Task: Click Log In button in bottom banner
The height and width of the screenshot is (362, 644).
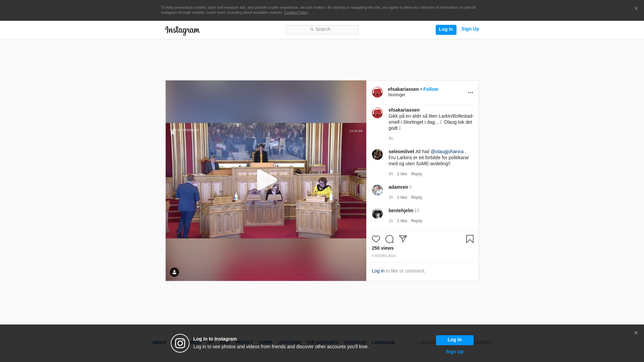Action: (454, 340)
